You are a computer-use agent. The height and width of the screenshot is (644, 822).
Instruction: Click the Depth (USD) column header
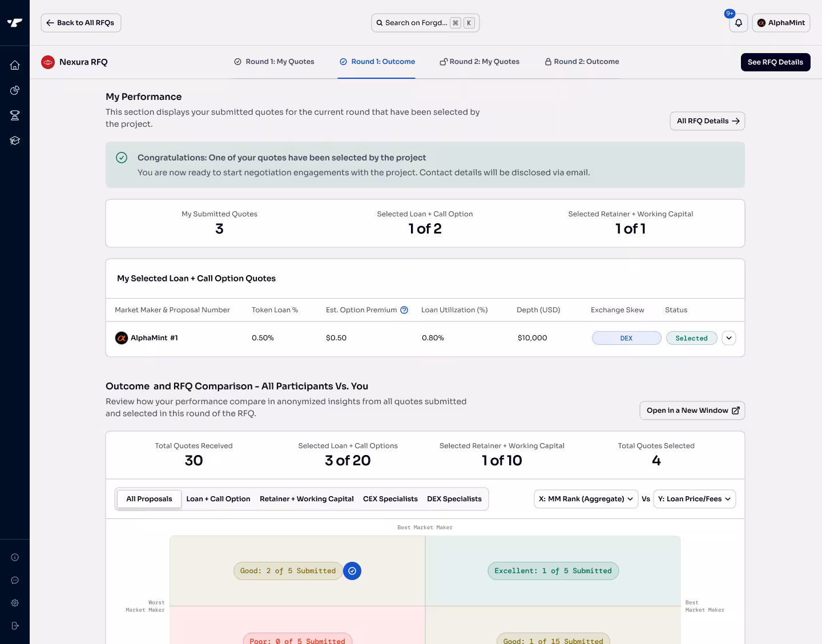538,310
